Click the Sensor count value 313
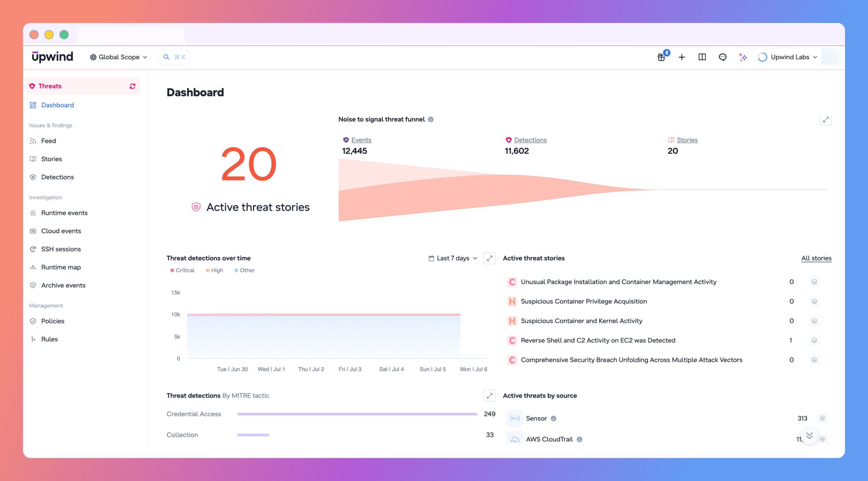The width and height of the screenshot is (868, 481). pyautogui.click(x=802, y=418)
